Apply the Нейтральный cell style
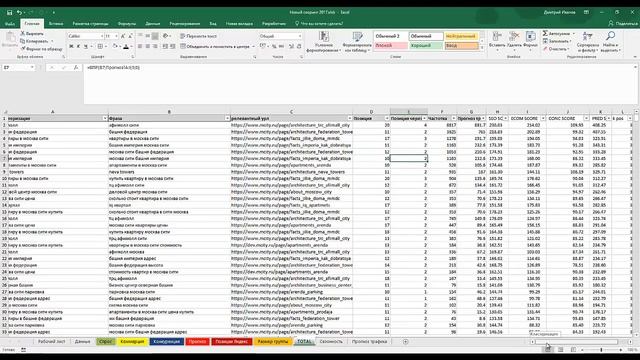 click(461, 36)
